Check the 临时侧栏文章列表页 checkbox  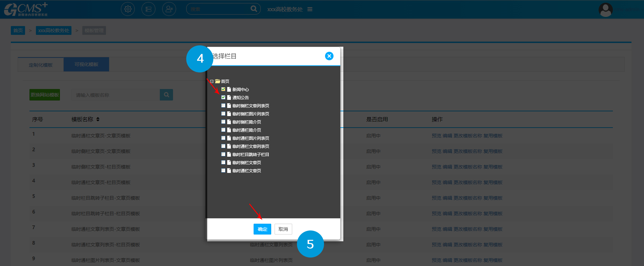[x=223, y=106]
